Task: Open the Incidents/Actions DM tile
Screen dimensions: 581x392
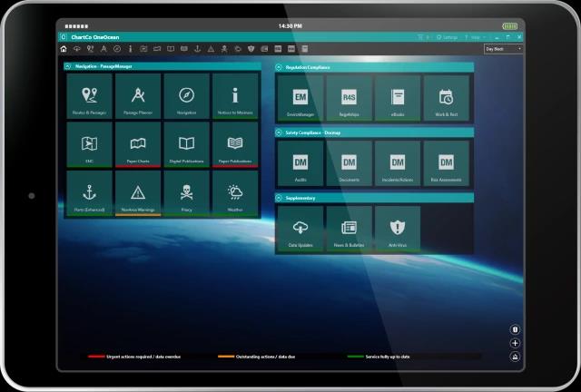Action: [x=398, y=163]
